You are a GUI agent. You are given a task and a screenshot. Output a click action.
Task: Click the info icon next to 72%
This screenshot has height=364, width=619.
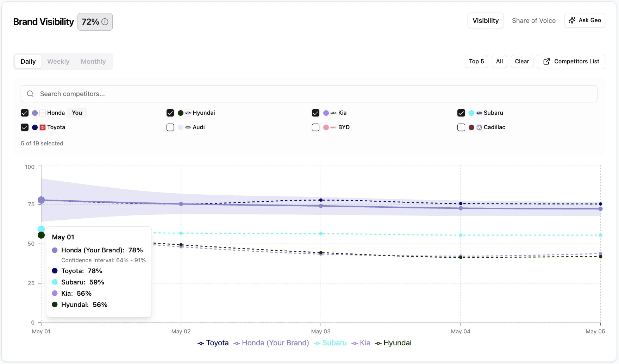[105, 22]
